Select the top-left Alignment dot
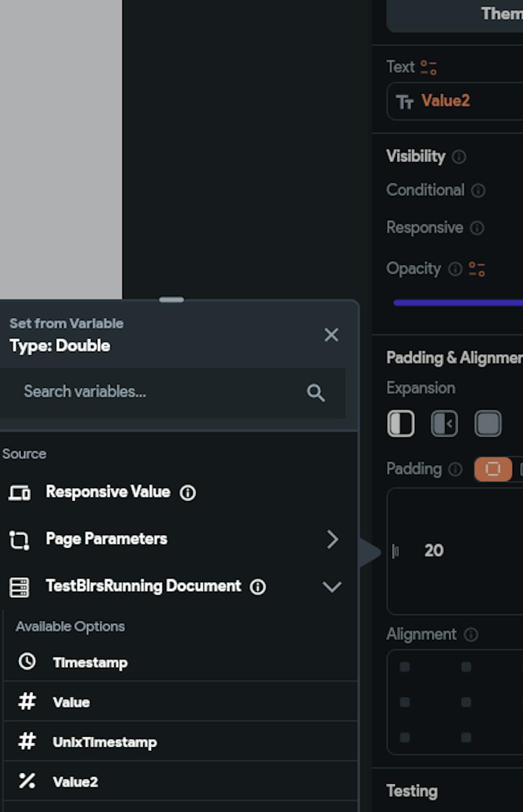 404,667
